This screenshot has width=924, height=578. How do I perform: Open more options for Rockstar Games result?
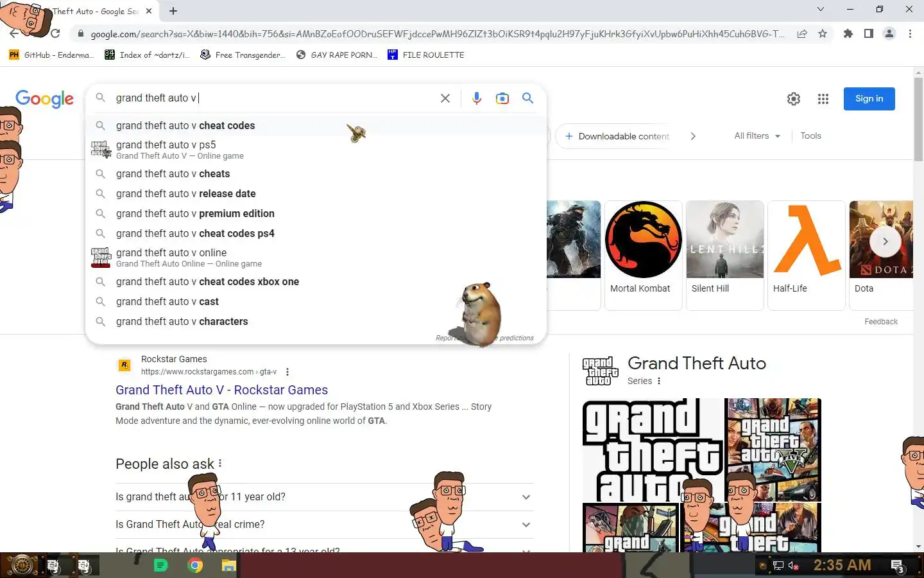coord(287,372)
